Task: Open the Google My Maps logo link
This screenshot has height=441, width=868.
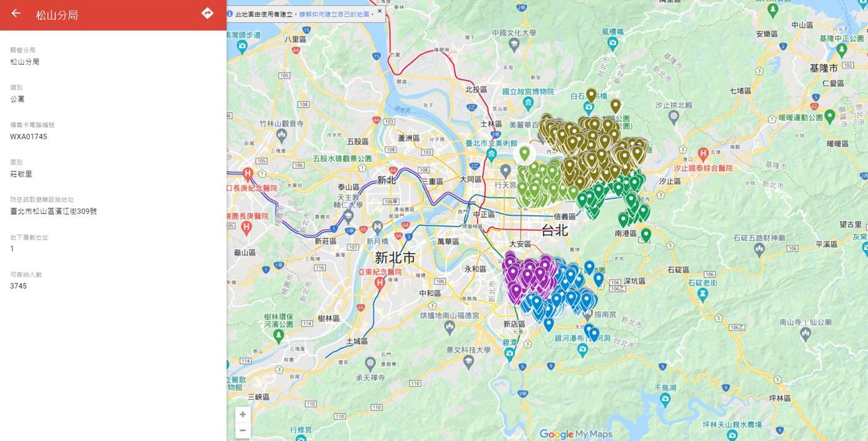Action: [x=576, y=434]
